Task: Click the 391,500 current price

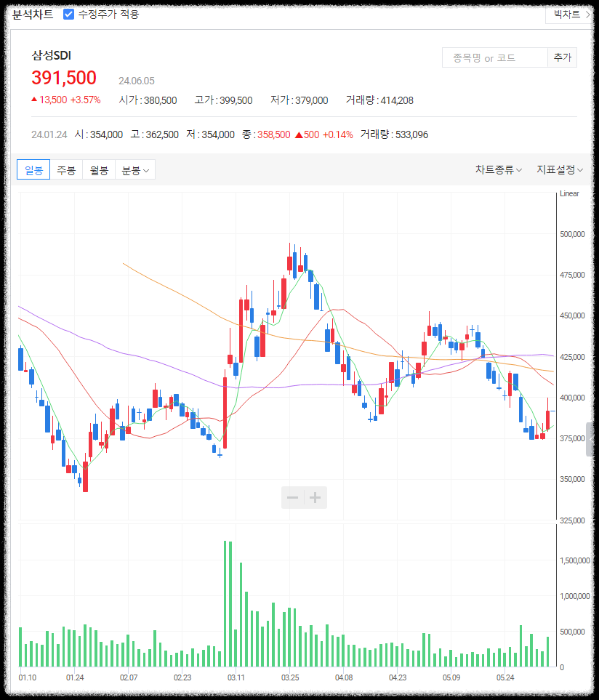Action: 64,78
